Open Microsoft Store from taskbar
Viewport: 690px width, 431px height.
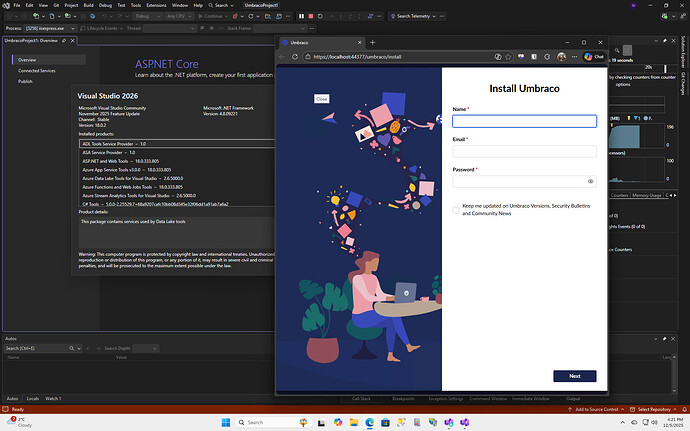tap(385, 423)
